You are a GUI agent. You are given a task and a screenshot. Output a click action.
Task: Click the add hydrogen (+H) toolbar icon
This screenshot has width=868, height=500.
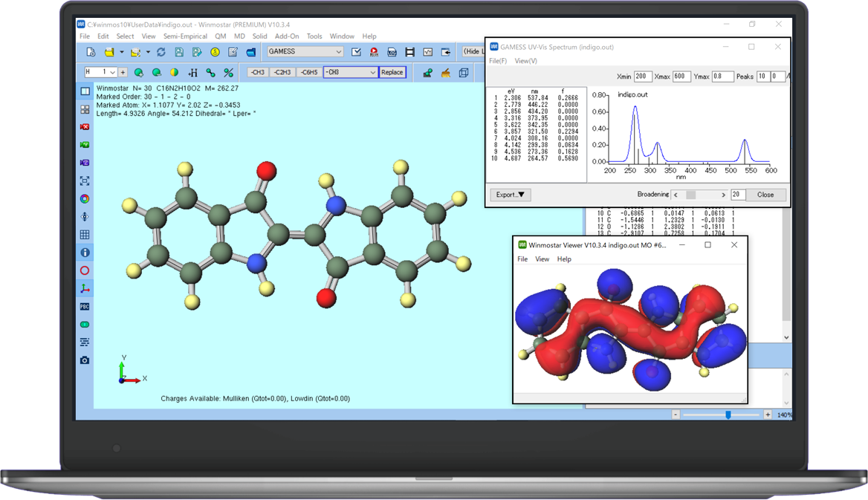193,71
